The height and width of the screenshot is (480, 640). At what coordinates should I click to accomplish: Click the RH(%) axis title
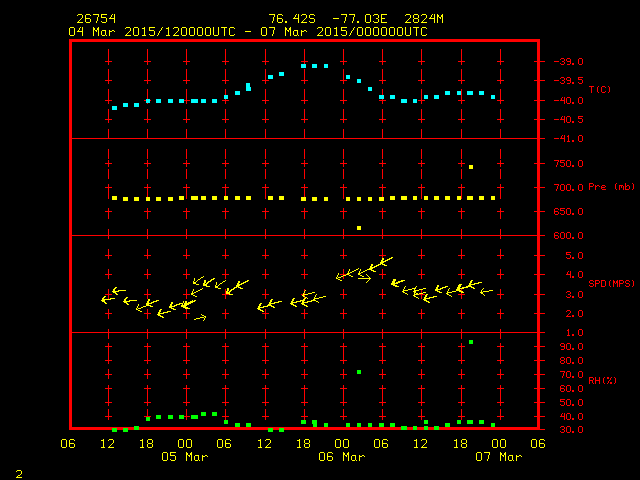click(x=602, y=380)
